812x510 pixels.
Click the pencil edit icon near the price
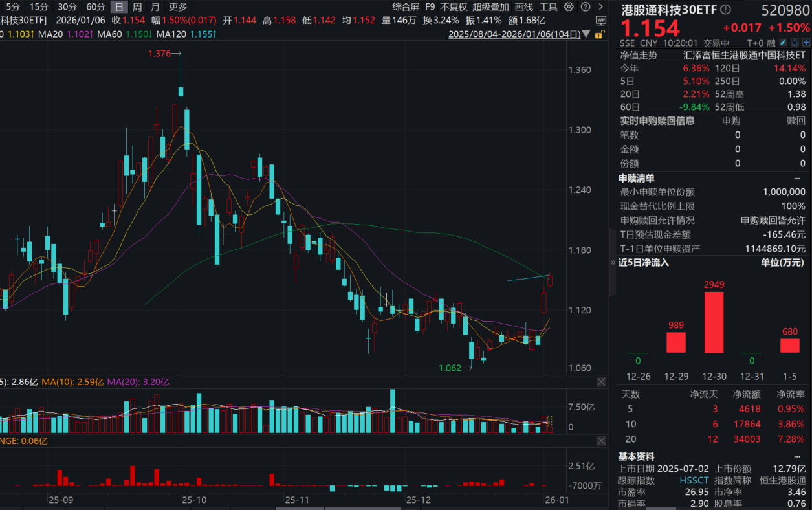click(783, 43)
